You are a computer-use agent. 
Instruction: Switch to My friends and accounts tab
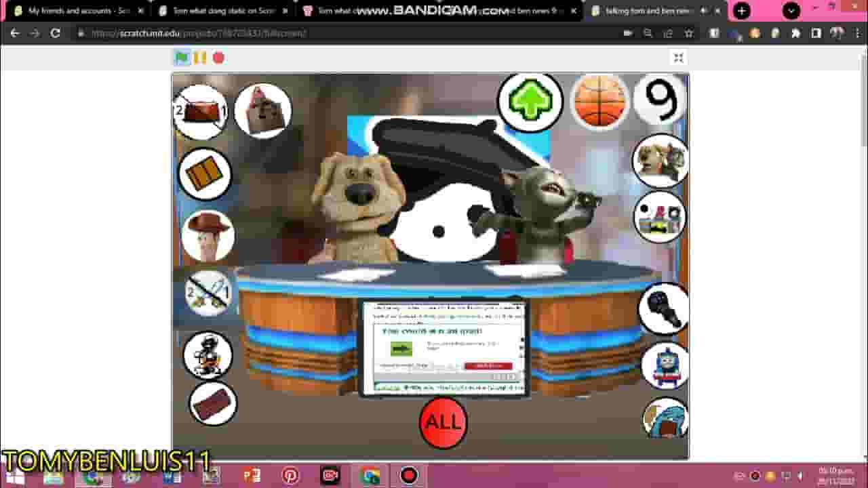tap(79, 11)
